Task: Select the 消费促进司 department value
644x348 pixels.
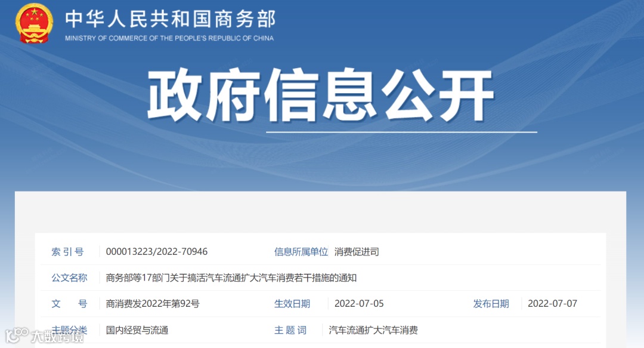Action: pyautogui.click(x=357, y=252)
